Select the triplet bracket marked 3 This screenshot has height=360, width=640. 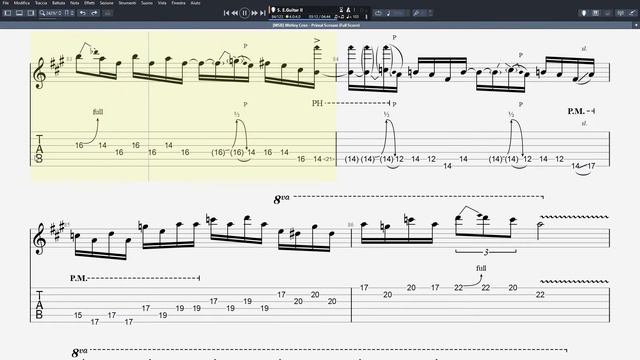coord(486,252)
